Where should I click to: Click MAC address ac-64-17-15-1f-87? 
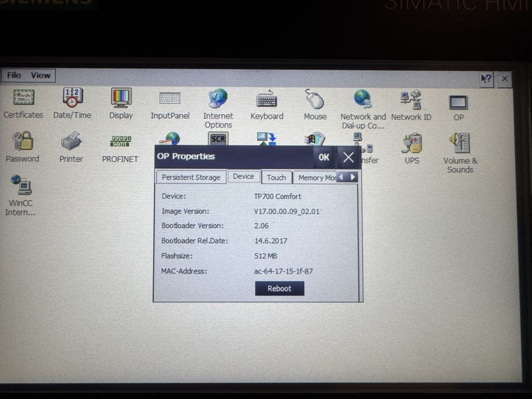(x=283, y=271)
